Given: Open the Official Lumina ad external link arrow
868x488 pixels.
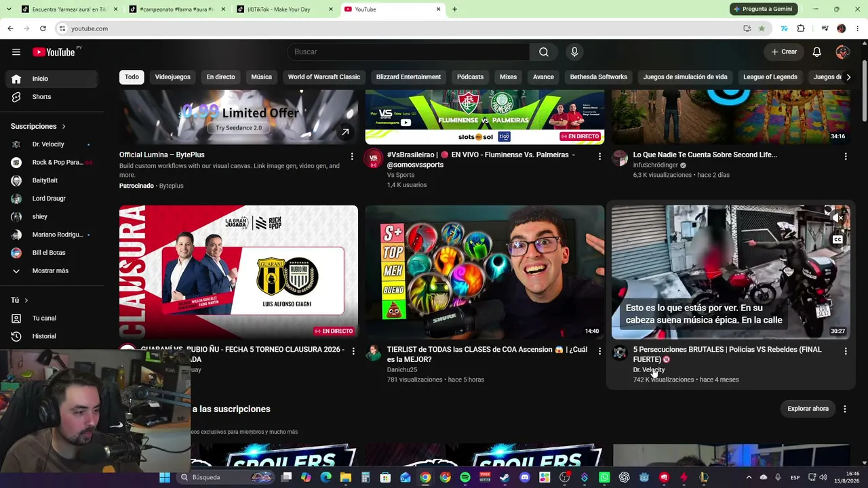Looking at the screenshot, I should click(345, 132).
